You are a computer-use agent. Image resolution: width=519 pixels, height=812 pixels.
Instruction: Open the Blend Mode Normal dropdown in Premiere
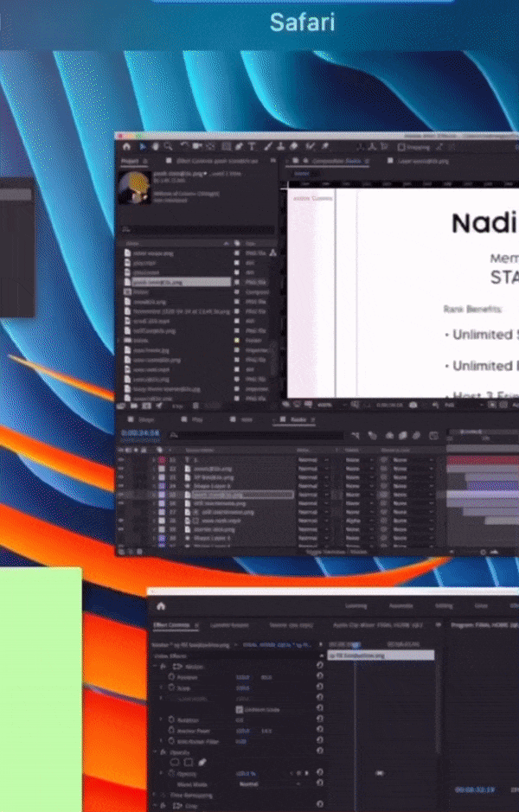[x=268, y=784]
